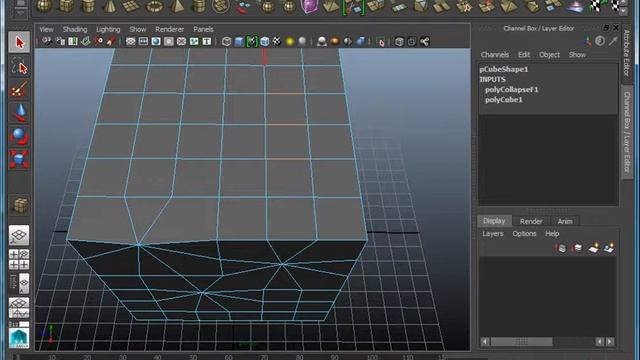640x360 pixels.
Task: Activate the Move tool cone icon
Action: tap(19, 112)
